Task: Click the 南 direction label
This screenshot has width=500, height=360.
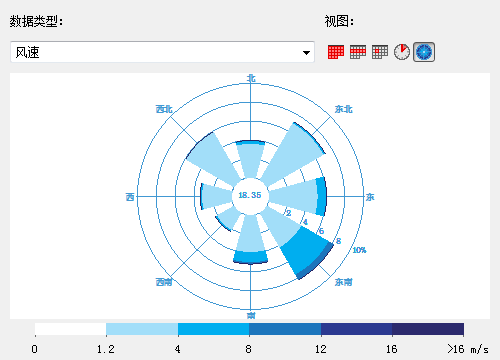Action: [251, 315]
